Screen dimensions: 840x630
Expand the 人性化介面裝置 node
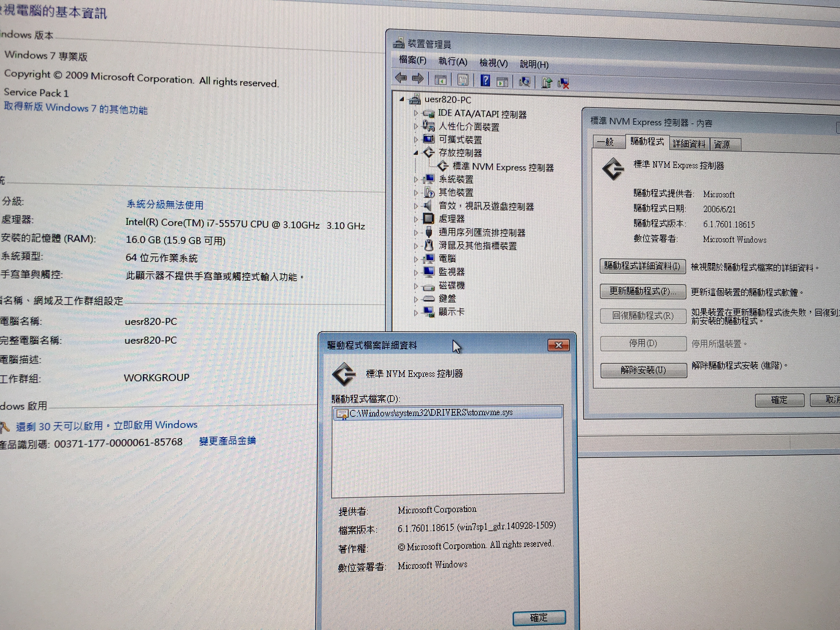click(x=416, y=126)
